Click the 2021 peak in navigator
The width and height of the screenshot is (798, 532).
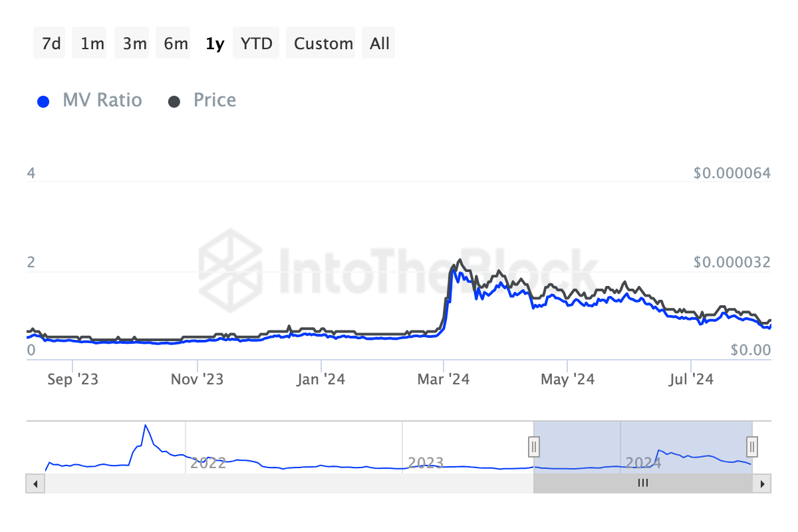[x=146, y=426]
